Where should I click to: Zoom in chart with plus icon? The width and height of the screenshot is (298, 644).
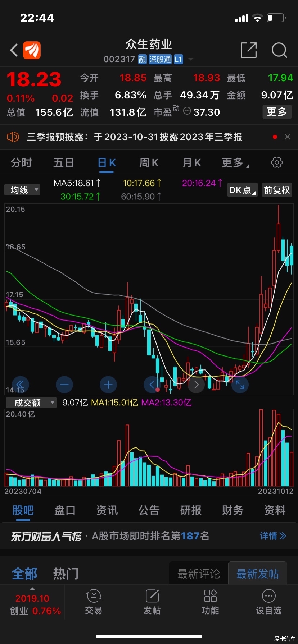108,385
